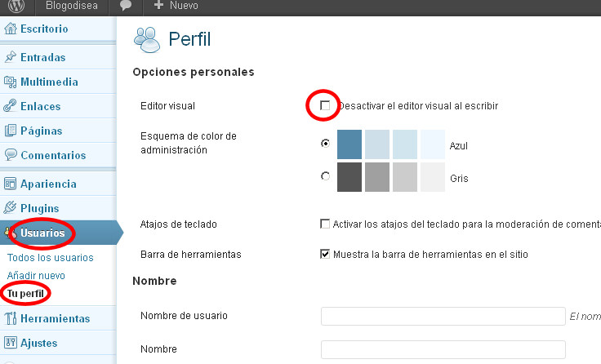Click the darkest blue Azul swatch

tap(349, 144)
